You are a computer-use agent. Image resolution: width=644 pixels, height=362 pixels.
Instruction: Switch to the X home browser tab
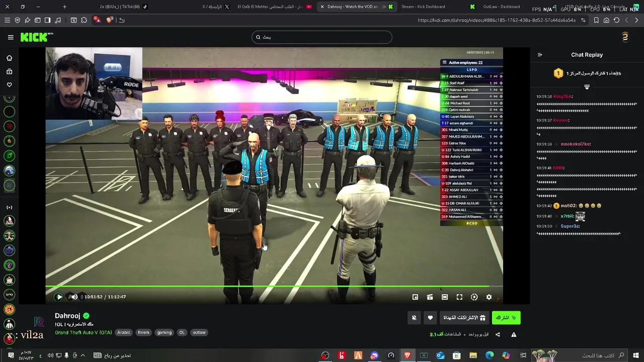click(x=216, y=7)
